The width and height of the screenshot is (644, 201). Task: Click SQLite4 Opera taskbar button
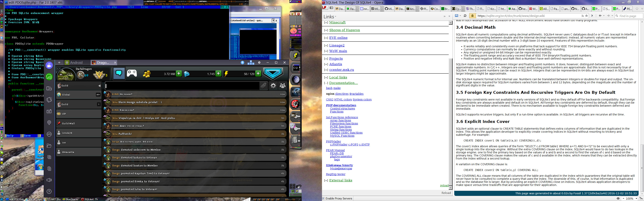(90, 199)
